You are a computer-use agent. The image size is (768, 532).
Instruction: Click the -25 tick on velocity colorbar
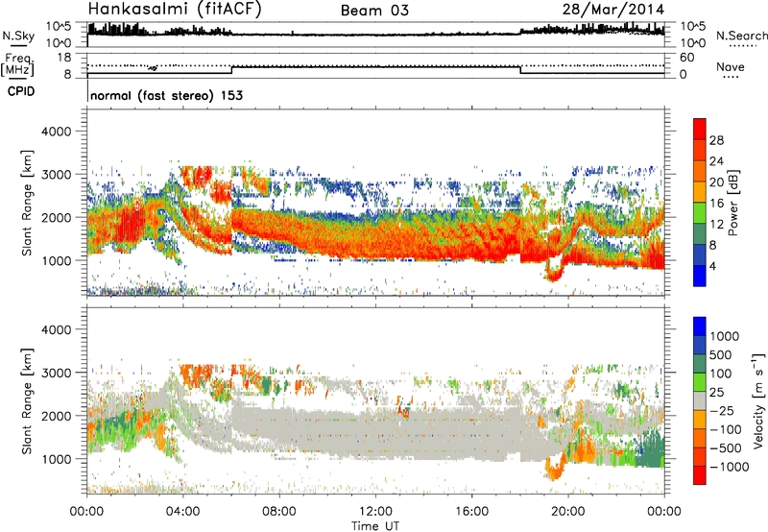pyautogui.click(x=724, y=410)
